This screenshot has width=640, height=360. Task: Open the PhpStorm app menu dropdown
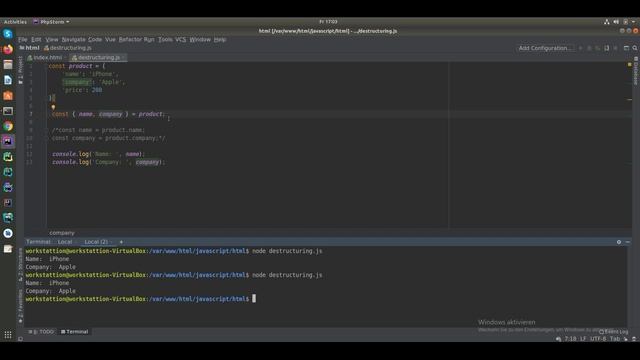(51, 22)
